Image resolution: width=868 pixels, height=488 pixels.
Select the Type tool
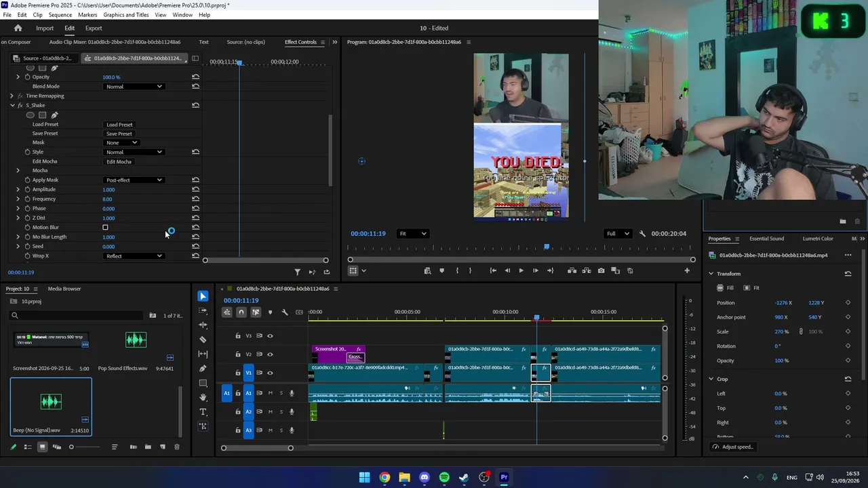[203, 411]
